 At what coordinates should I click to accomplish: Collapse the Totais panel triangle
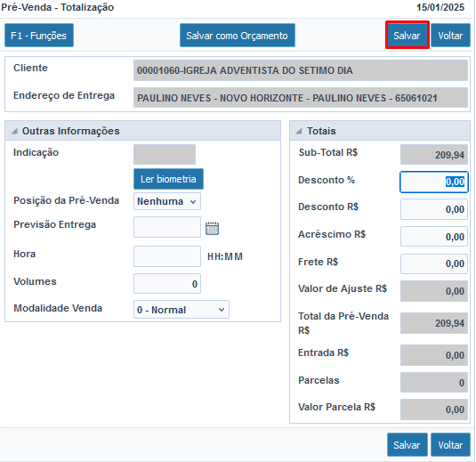pyautogui.click(x=299, y=131)
